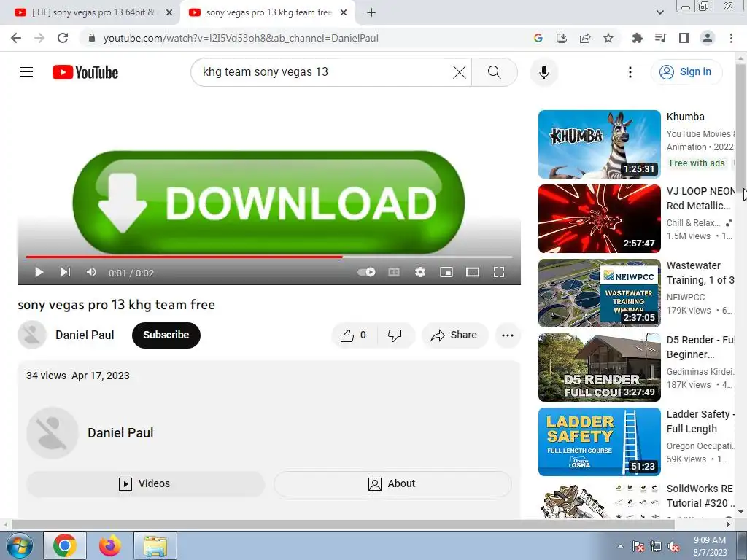Open a new browser tab
Viewport: 747px width, 560px height.
point(371,13)
